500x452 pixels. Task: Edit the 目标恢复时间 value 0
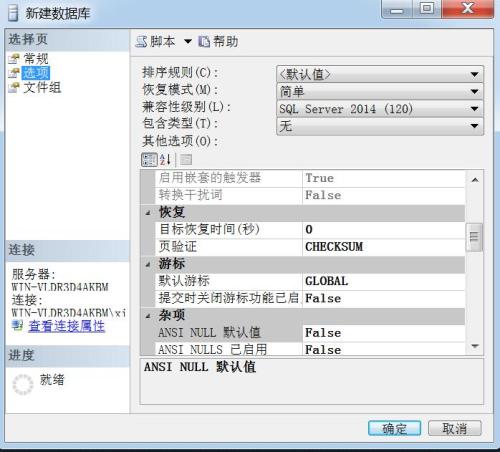point(383,230)
